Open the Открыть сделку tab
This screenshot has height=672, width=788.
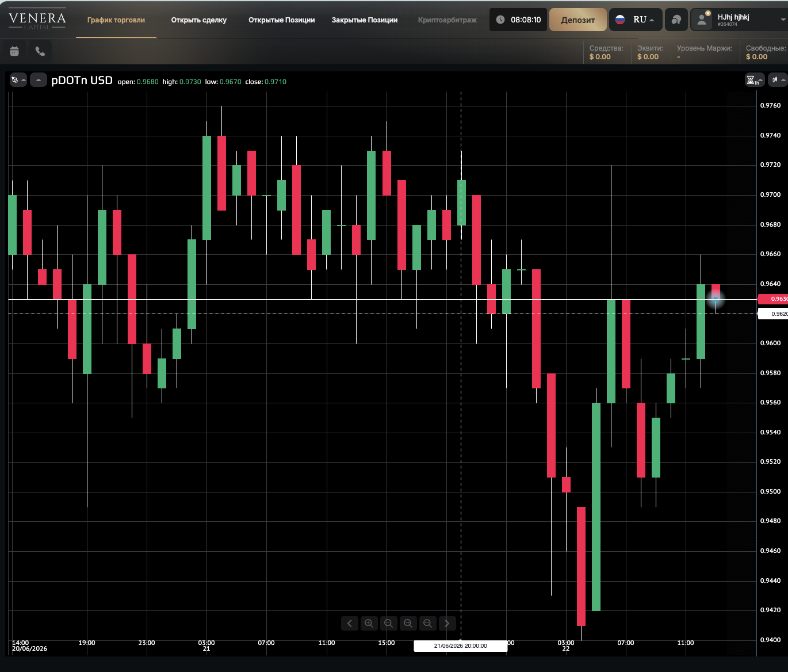pos(199,20)
